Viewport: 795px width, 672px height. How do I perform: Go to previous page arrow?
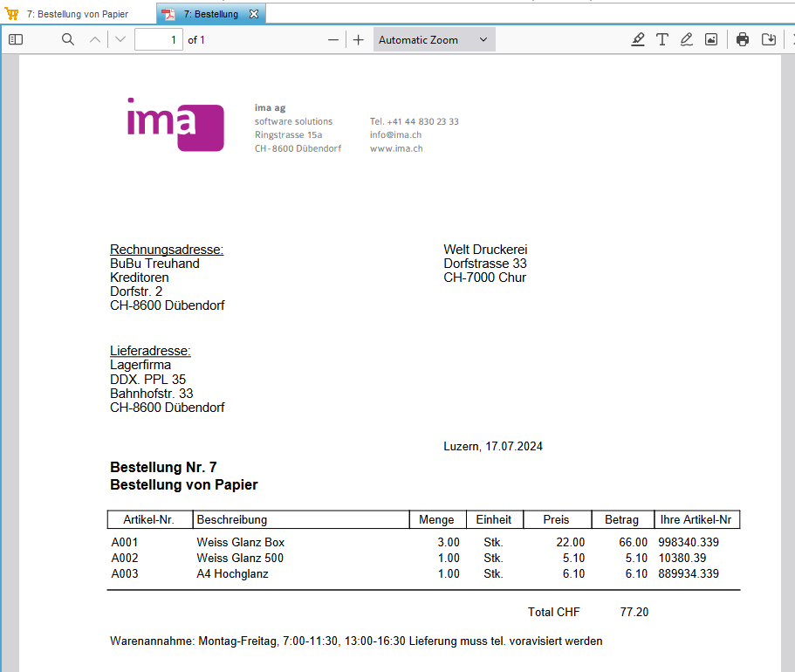point(95,39)
